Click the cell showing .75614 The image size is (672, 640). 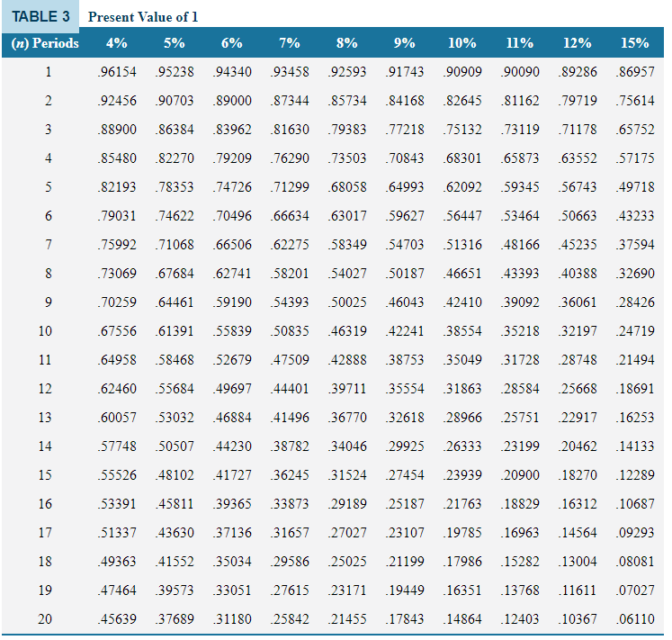click(635, 101)
